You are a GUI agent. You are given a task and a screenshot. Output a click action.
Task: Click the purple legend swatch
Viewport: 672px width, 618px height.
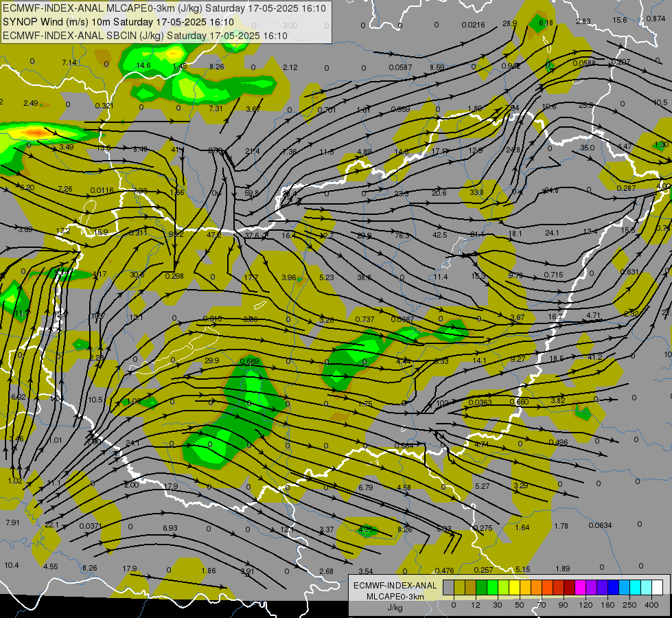[x=592, y=587]
